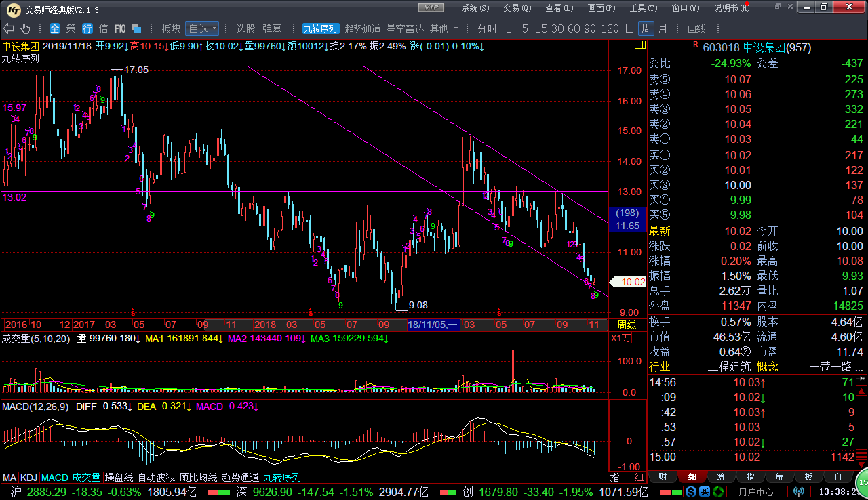Select the 周 weekly period
Image resolution: width=868 pixels, height=500 pixels.
click(x=646, y=28)
